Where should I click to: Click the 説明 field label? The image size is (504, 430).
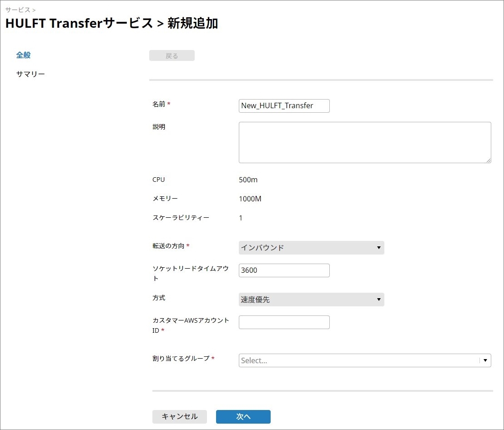click(x=159, y=127)
